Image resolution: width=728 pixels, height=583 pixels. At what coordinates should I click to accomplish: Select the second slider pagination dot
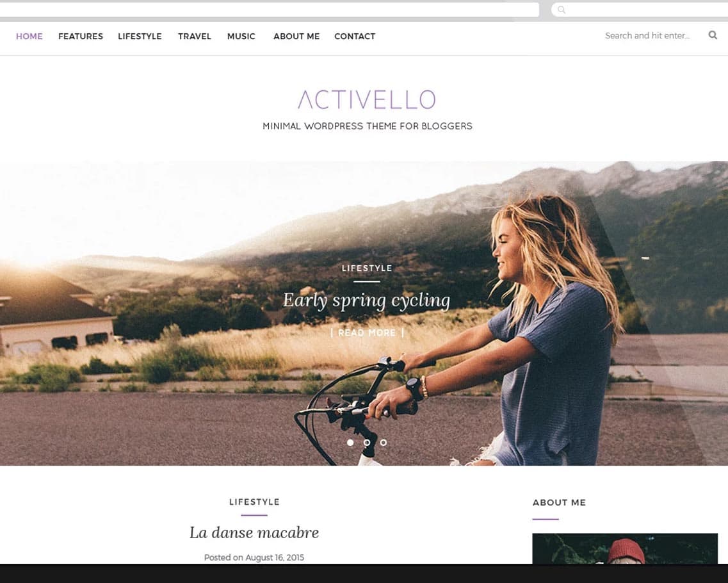pyautogui.click(x=367, y=442)
